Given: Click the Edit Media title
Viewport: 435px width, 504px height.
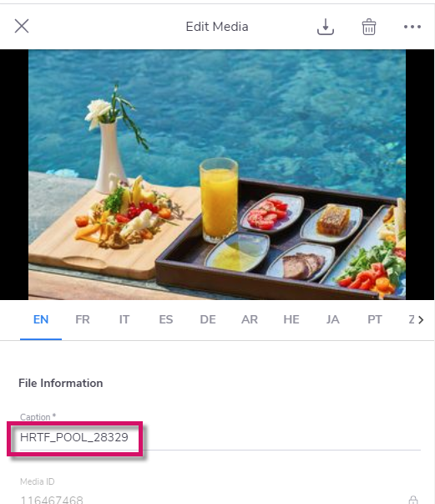Looking at the screenshot, I should pyautogui.click(x=217, y=27).
